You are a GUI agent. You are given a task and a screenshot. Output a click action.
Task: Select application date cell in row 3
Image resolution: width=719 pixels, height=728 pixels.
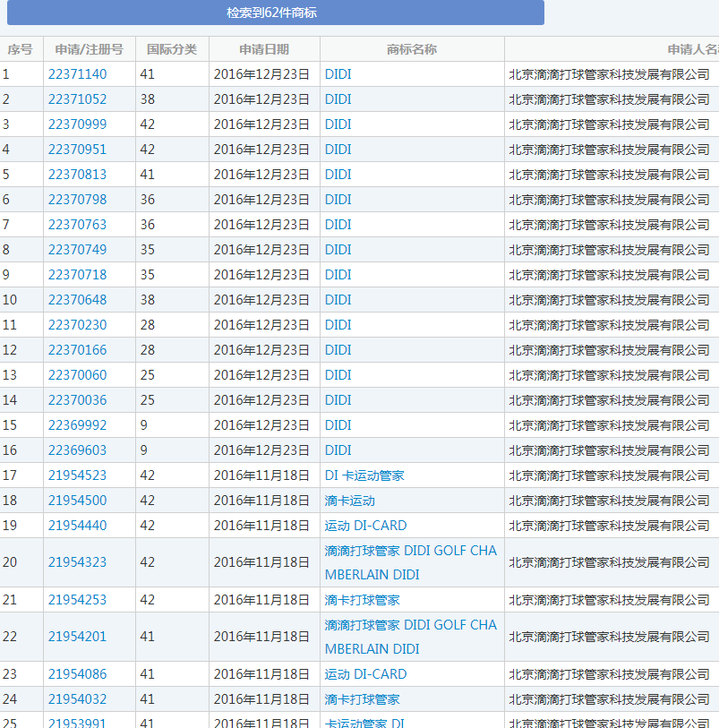[264, 124]
